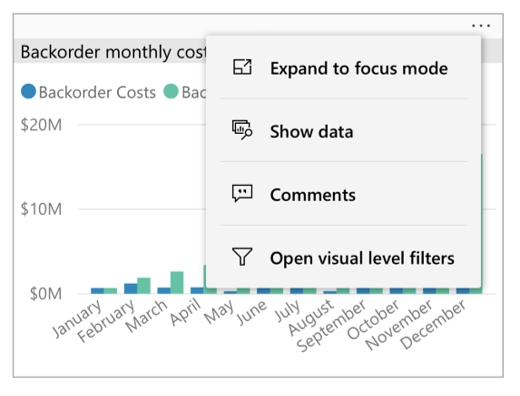Screen dimensions: 520x396
Task: Select Expand to focus mode
Action: click(x=343, y=67)
